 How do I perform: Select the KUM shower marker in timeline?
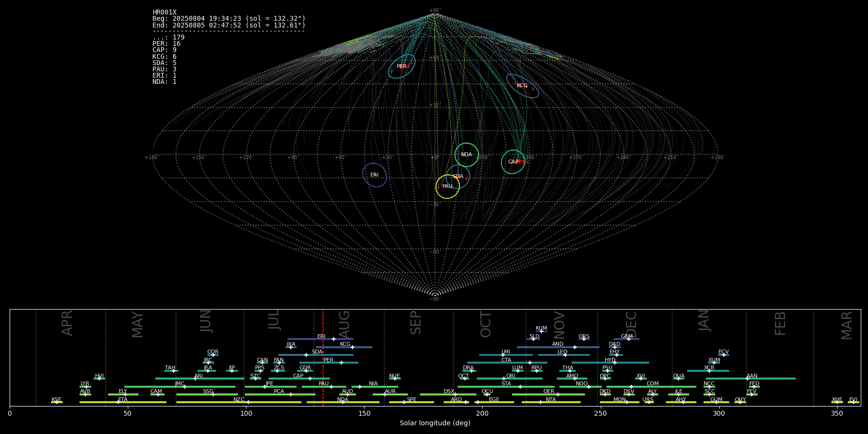tap(541, 331)
